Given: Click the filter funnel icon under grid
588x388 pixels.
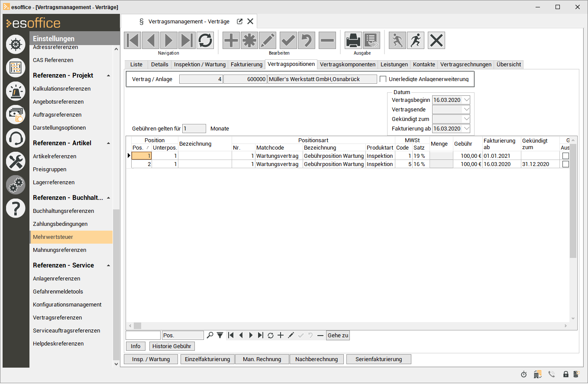Looking at the screenshot, I should [x=220, y=335].
